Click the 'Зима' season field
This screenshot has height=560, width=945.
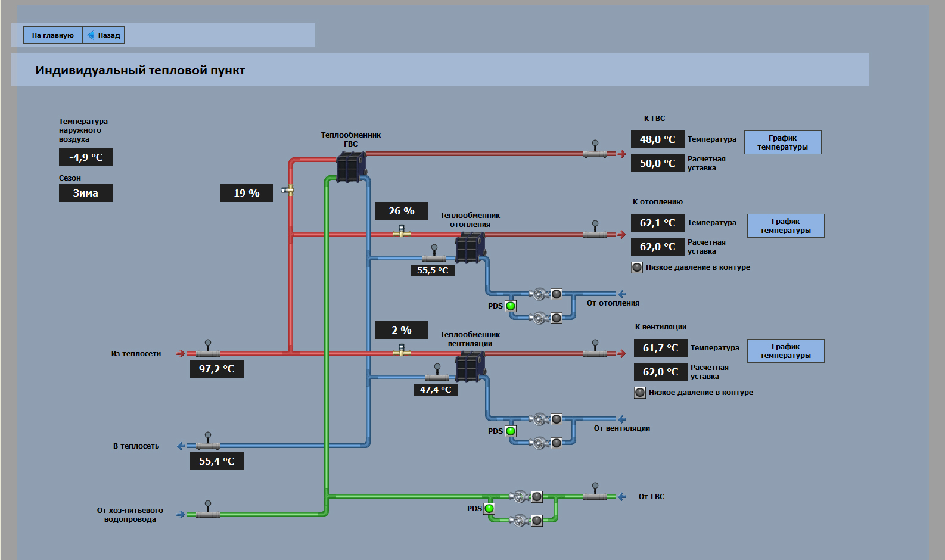click(85, 193)
